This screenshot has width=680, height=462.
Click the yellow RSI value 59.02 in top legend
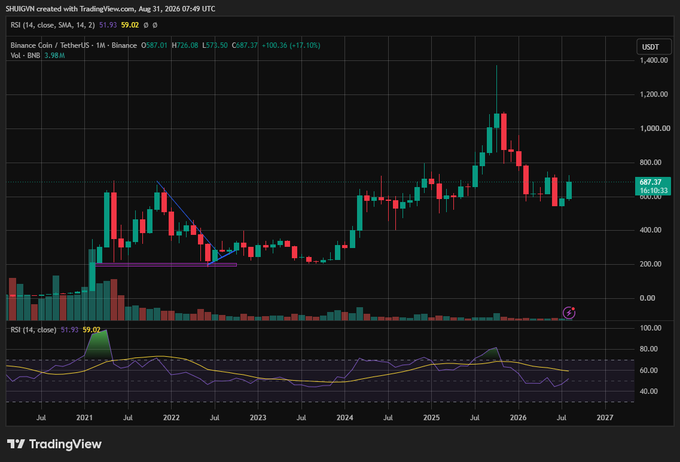click(130, 25)
